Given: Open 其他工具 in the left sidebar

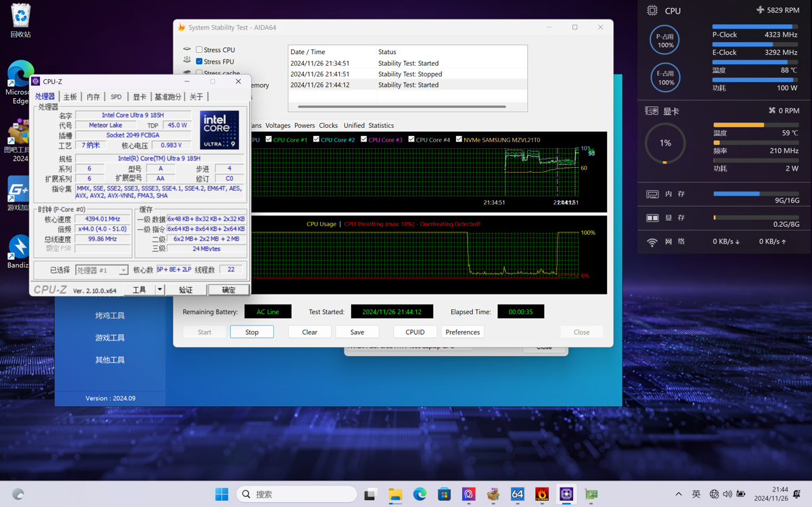Looking at the screenshot, I should (110, 360).
